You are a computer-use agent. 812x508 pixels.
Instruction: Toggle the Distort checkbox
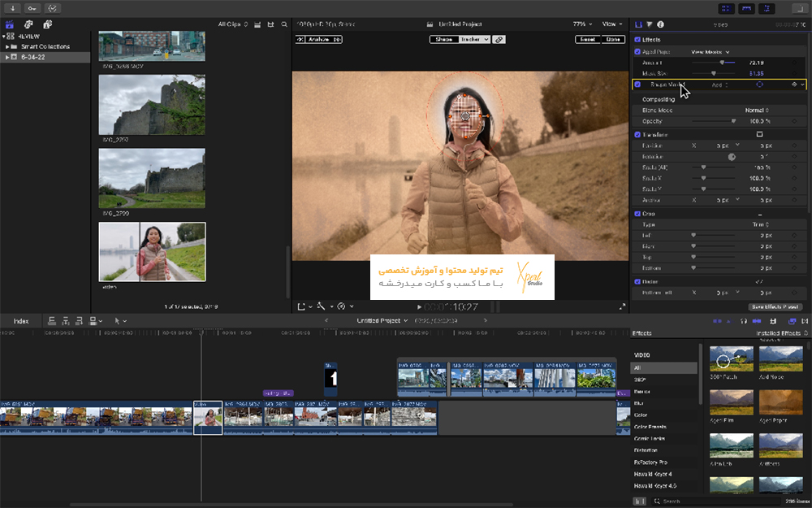coord(637,282)
